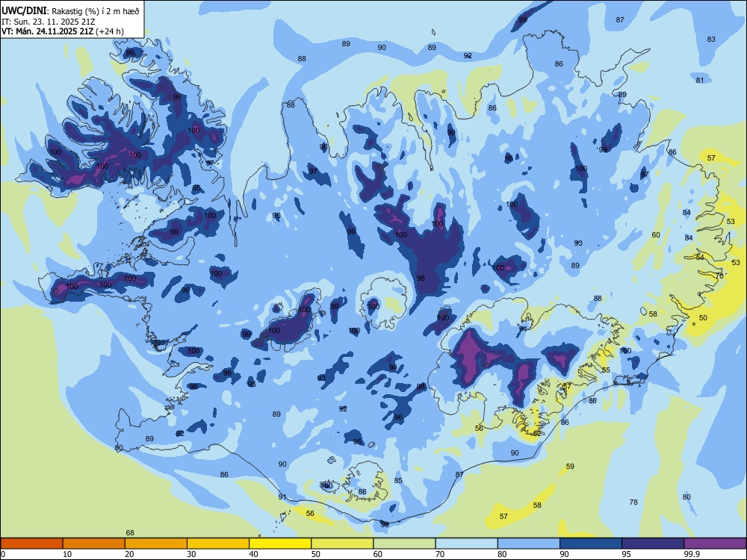Click the "UWC/DINI" title text
Screen dimensions: 747x560
point(24,11)
